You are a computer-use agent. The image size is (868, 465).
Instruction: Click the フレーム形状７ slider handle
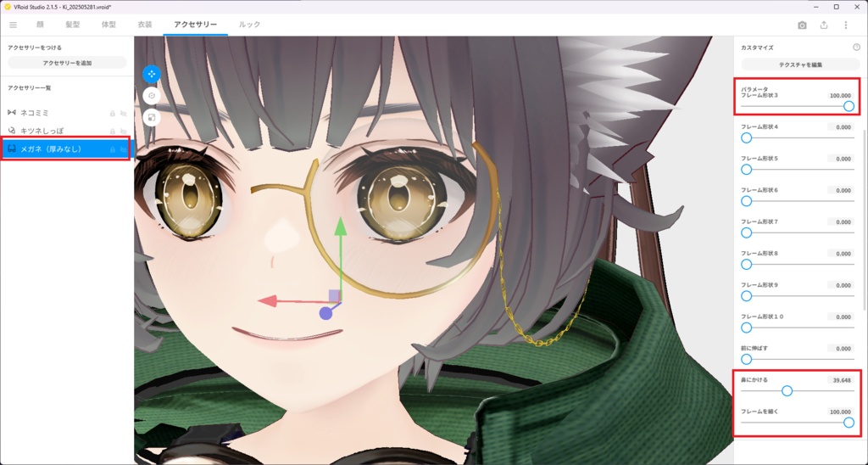click(746, 232)
